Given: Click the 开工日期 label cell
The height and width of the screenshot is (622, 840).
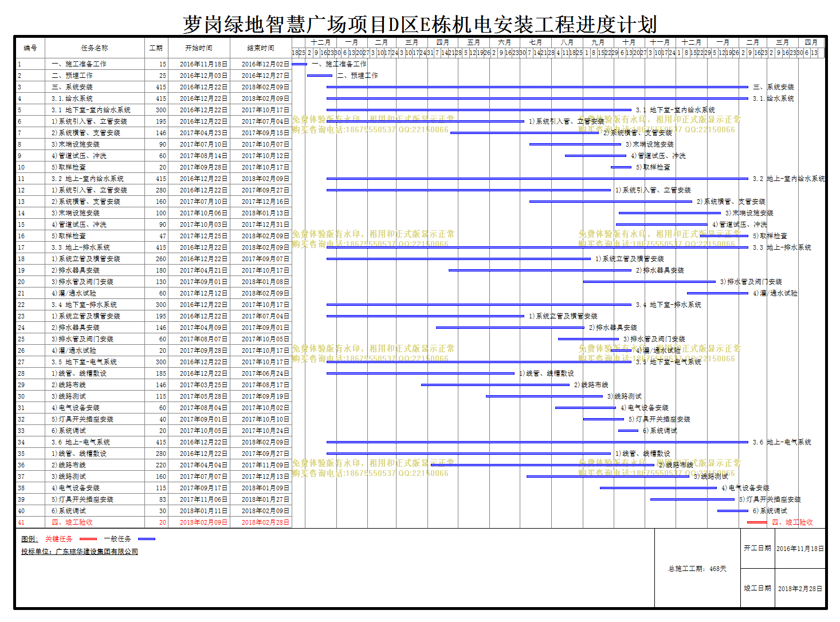Looking at the screenshot, I should coord(757,549).
